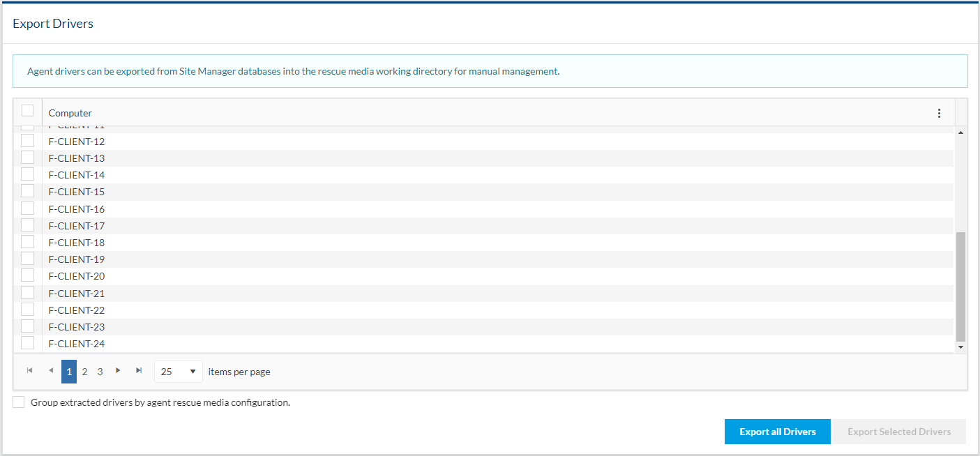Screen dimensions: 980x456
Task: Click the Export all Drivers button
Action: pyautogui.click(x=777, y=432)
